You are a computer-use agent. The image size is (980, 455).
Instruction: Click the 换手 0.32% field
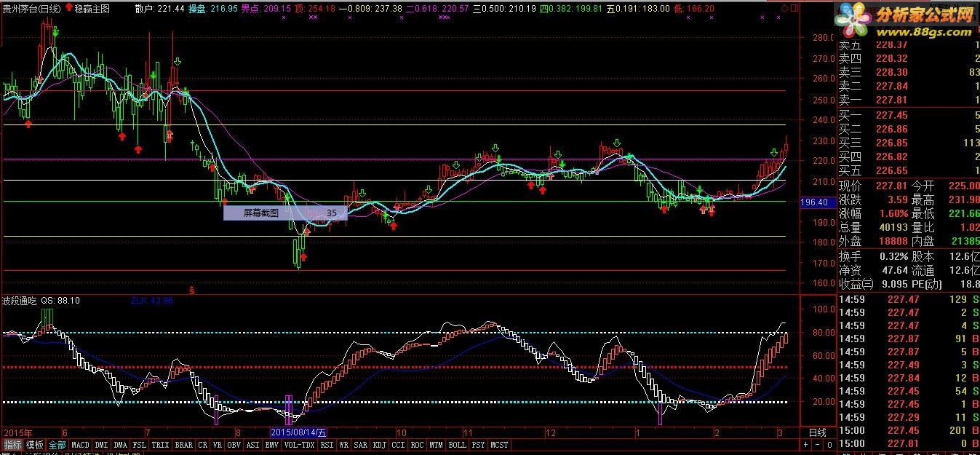tap(873, 256)
